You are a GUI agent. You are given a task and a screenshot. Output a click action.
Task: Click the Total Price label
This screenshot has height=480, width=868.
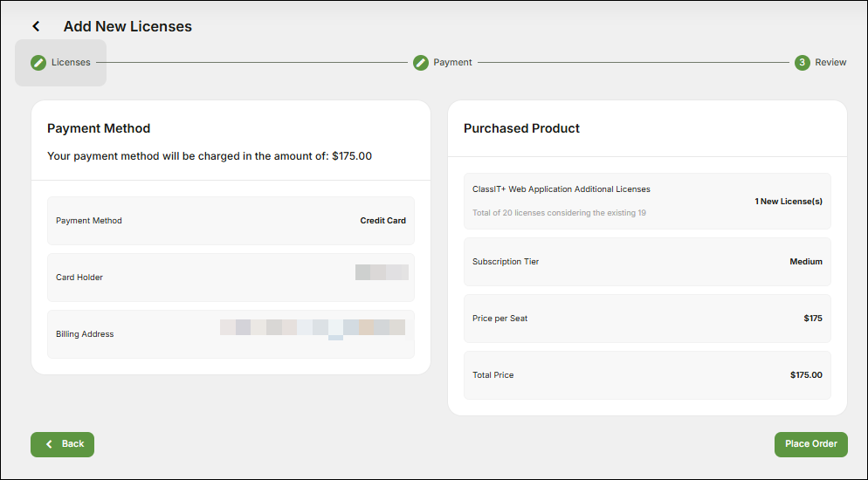[x=493, y=375]
